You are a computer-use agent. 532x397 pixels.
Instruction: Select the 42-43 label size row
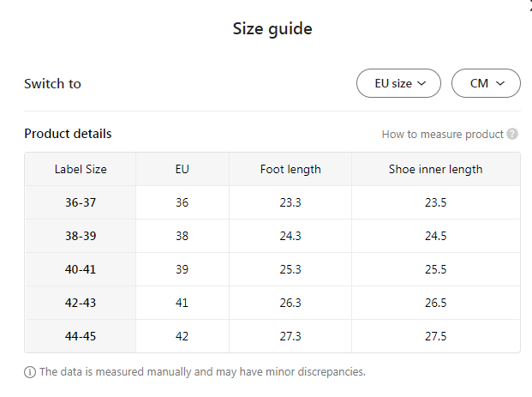pyautogui.click(x=81, y=303)
